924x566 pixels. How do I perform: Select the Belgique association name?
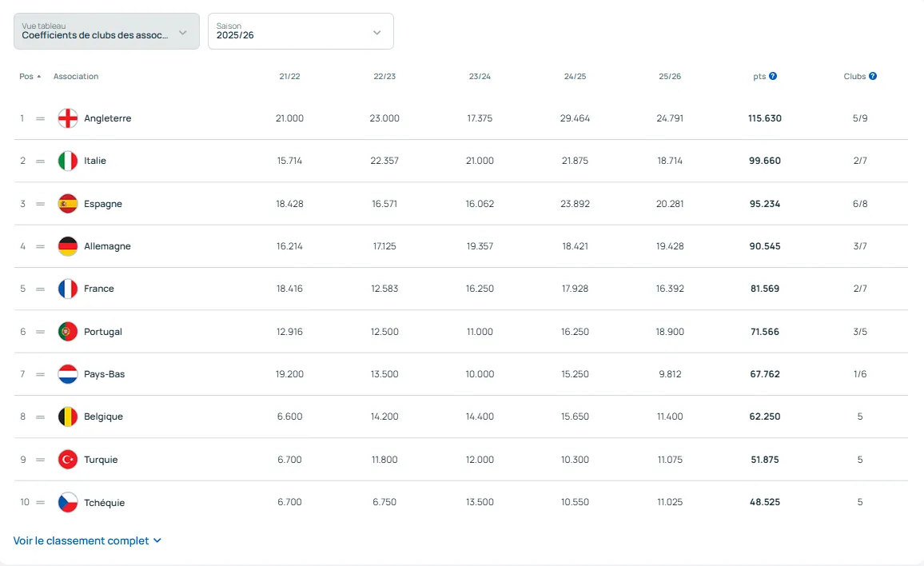103,417
